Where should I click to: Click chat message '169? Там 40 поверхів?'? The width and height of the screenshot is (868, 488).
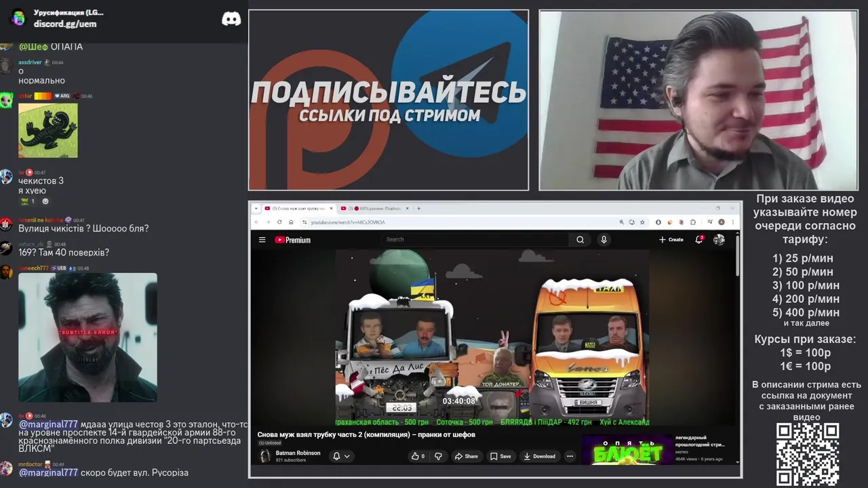[x=64, y=252]
